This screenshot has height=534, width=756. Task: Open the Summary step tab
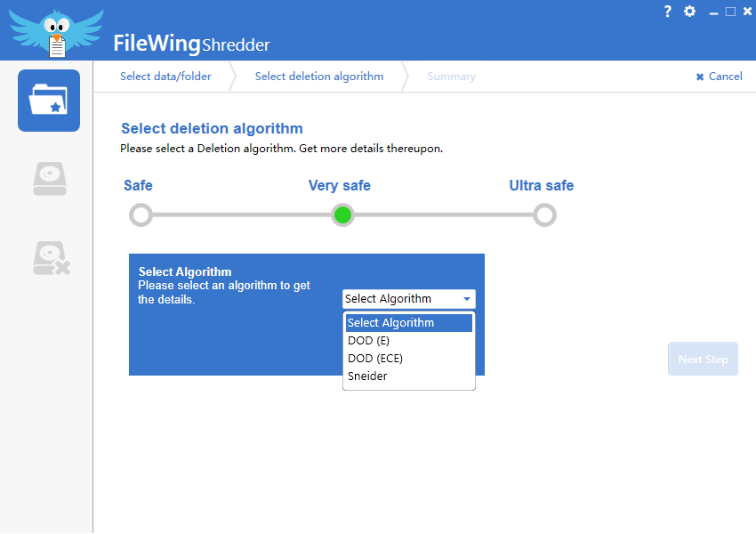pos(451,77)
